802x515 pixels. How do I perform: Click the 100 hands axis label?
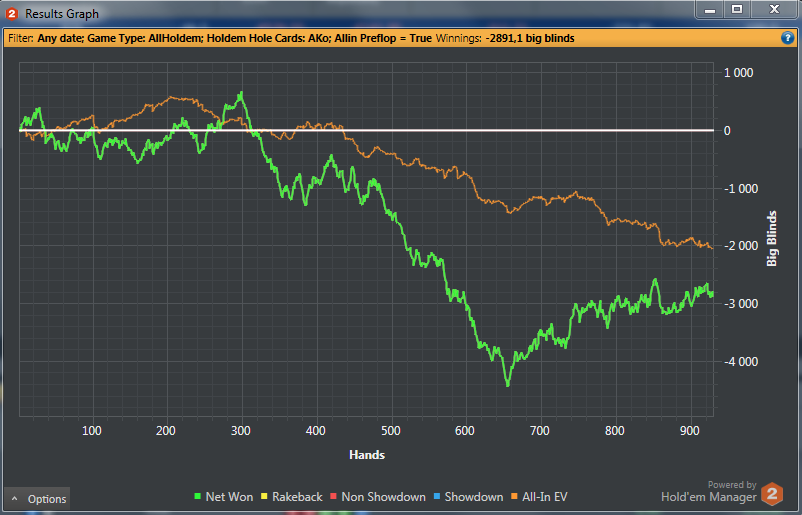[92, 431]
